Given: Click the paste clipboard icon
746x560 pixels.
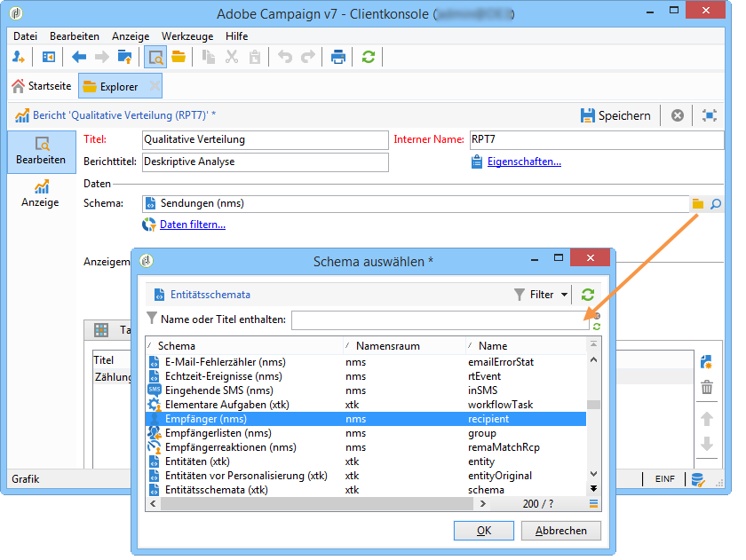Looking at the screenshot, I should (255, 57).
